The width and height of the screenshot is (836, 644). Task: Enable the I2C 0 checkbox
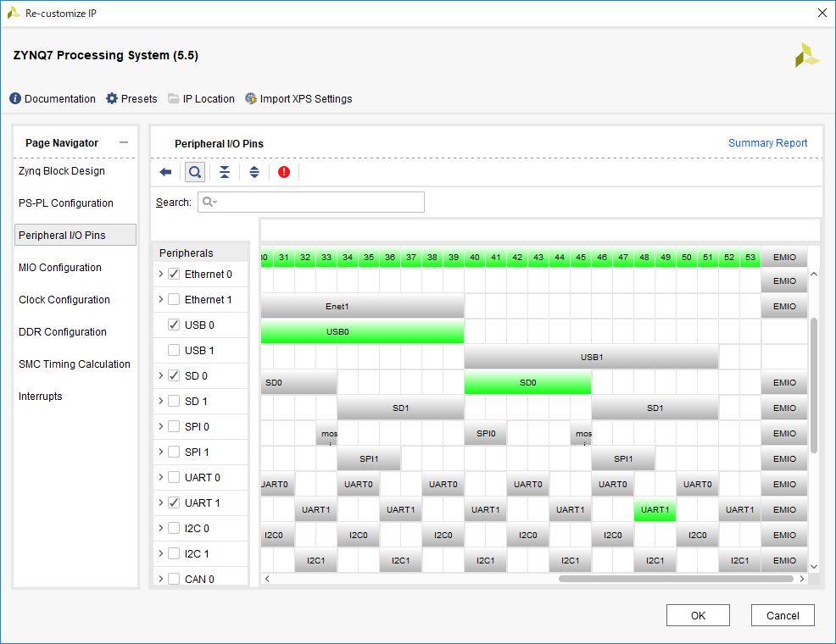coord(174,528)
